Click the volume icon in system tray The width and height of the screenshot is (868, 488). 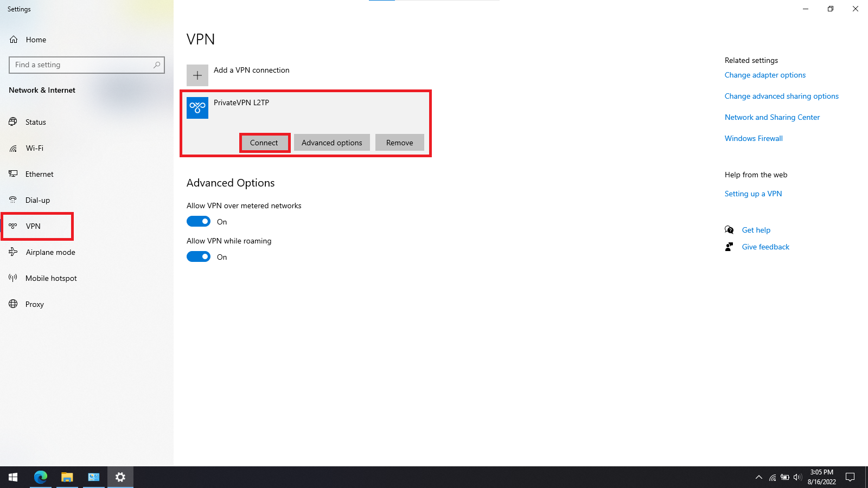click(x=797, y=477)
